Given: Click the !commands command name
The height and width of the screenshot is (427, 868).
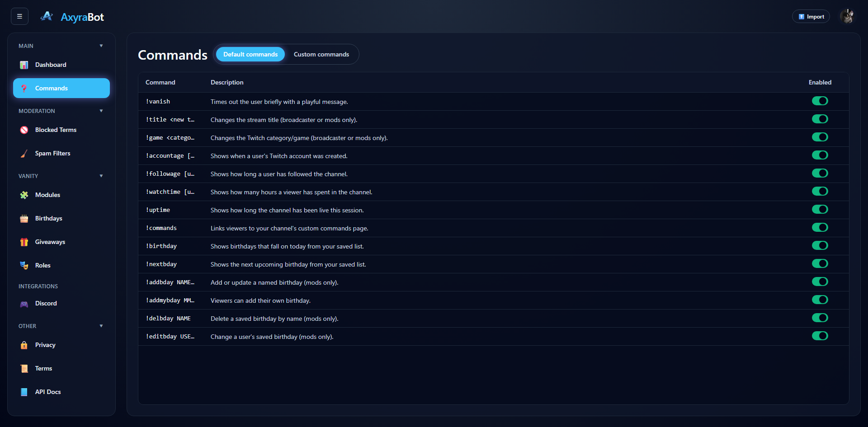Looking at the screenshot, I should tap(161, 228).
